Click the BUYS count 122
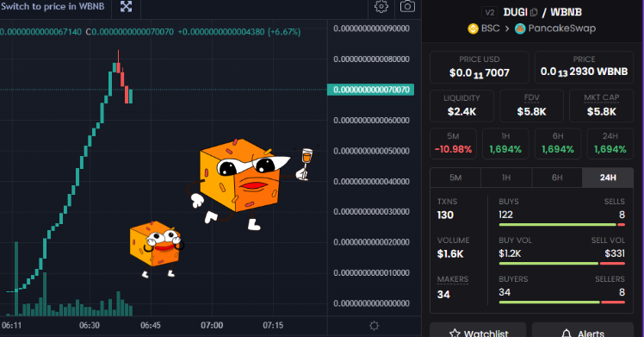Image resolution: width=644 pixels, height=337 pixels. [x=505, y=215]
